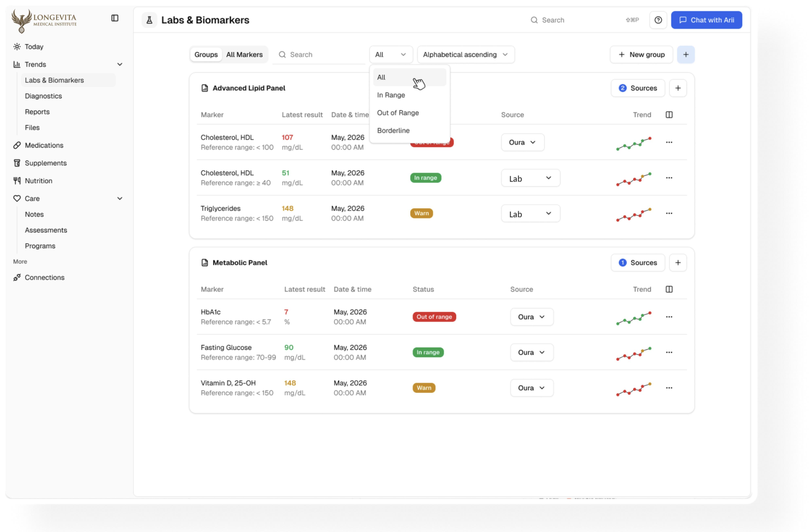The image size is (809, 532).
Task: Click the New group button
Action: click(x=641, y=55)
